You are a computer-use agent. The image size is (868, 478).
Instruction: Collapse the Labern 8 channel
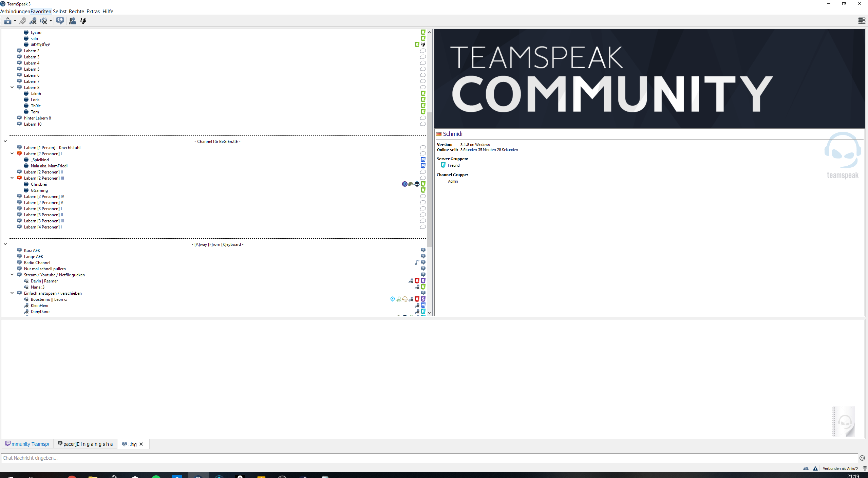pyautogui.click(x=12, y=87)
